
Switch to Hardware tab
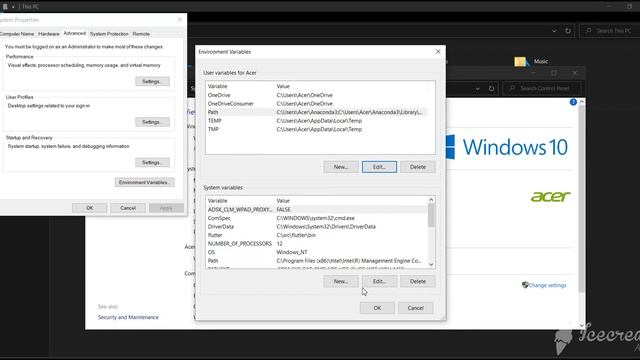49,34
